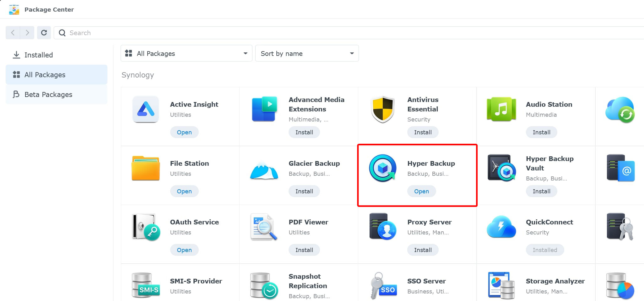Open OAuth Service

tap(184, 250)
